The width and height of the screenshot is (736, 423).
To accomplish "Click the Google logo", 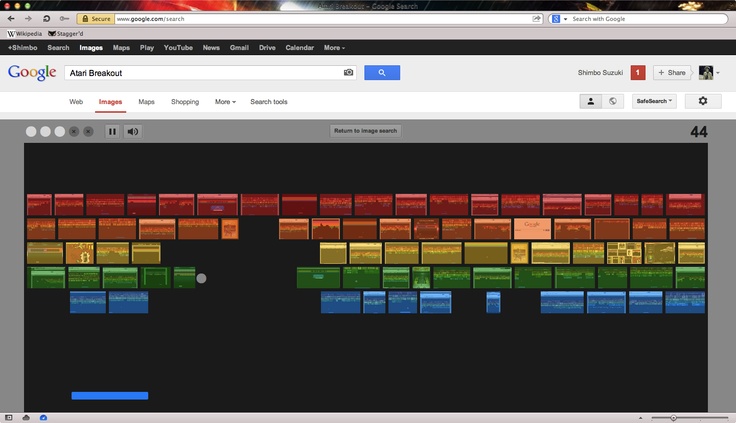I will (32, 72).
